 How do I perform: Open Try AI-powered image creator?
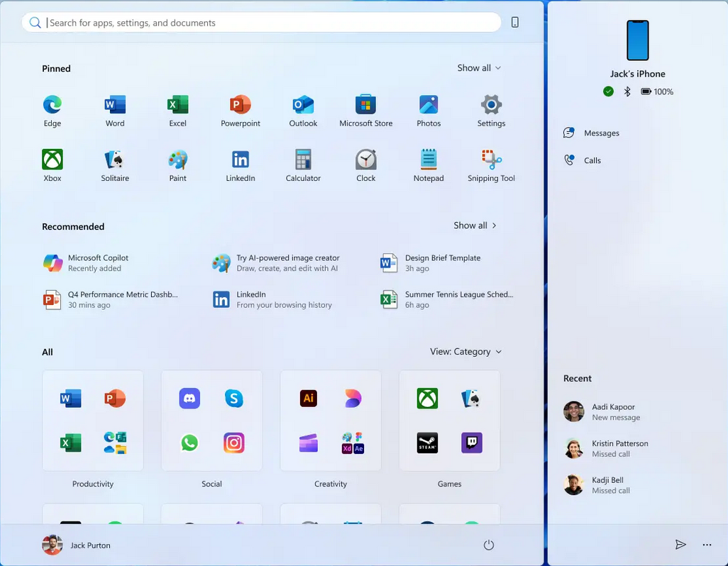tap(276, 263)
